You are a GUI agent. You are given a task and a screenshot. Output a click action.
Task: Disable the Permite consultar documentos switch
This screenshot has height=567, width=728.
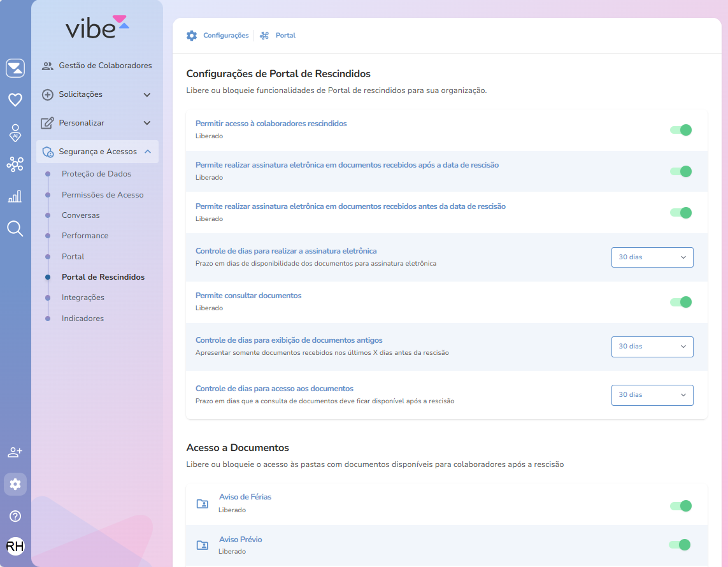(680, 302)
